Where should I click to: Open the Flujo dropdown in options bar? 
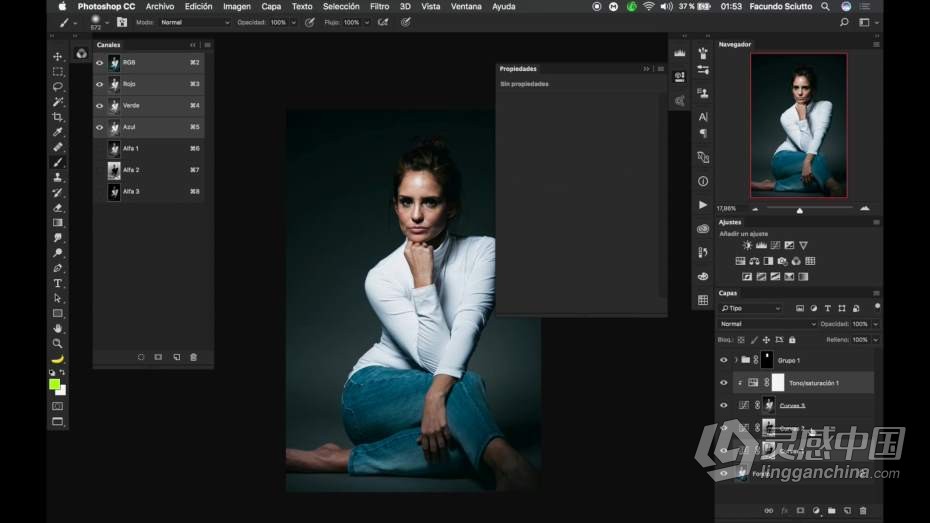tap(367, 23)
